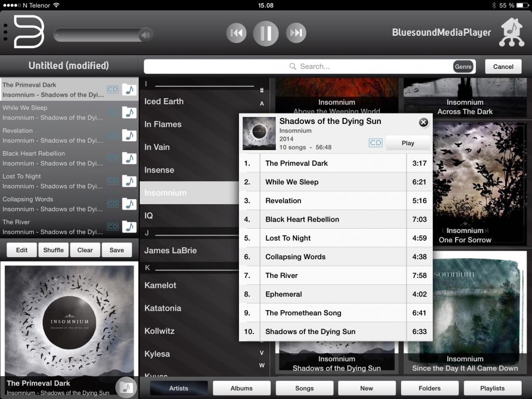This screenshot has height=399, width=532.
Task: Jump to letter A in alphabet index
Action: pos(261,104)
